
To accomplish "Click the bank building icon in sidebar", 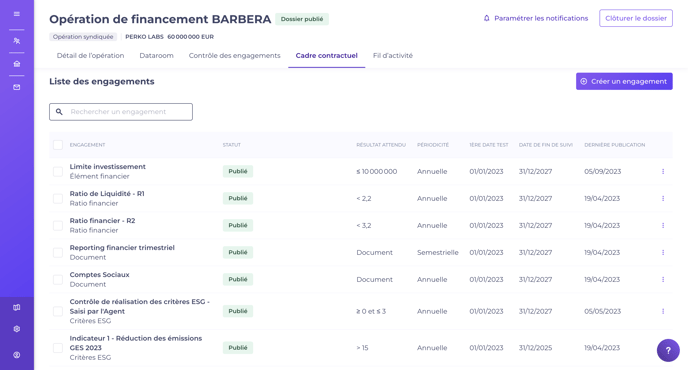I will tap(17, 64).
